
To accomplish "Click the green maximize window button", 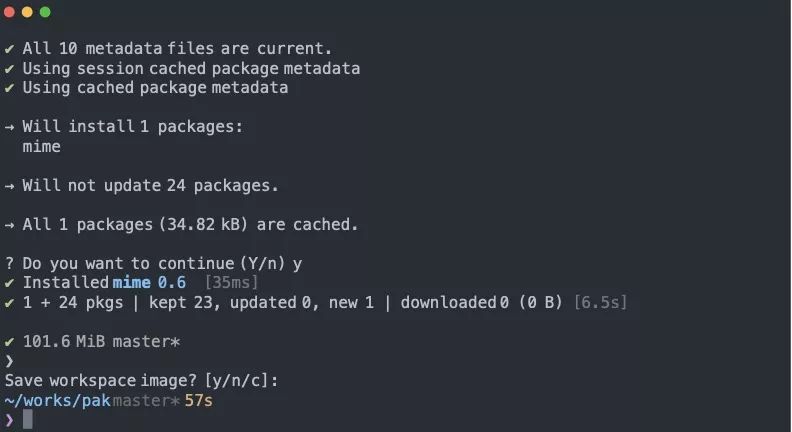I will [44, 12].
